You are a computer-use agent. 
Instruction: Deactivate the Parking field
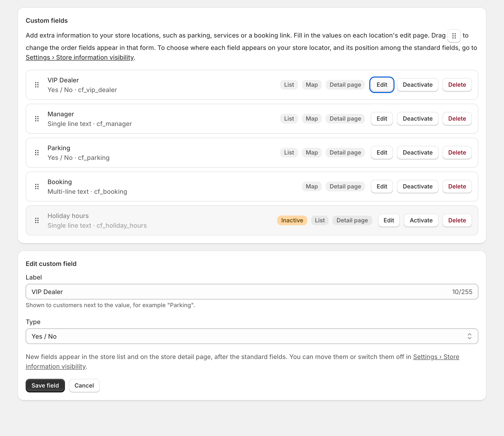coord(417,153)
